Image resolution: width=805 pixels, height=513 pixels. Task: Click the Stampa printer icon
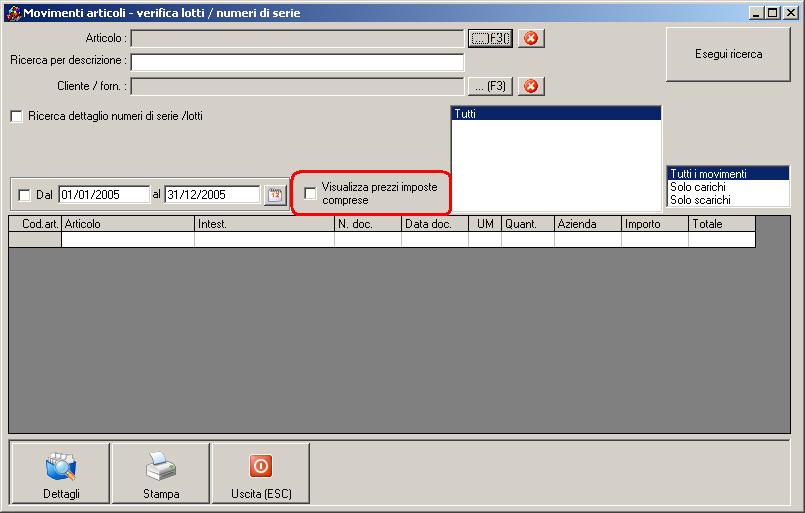tap(161, 466)
